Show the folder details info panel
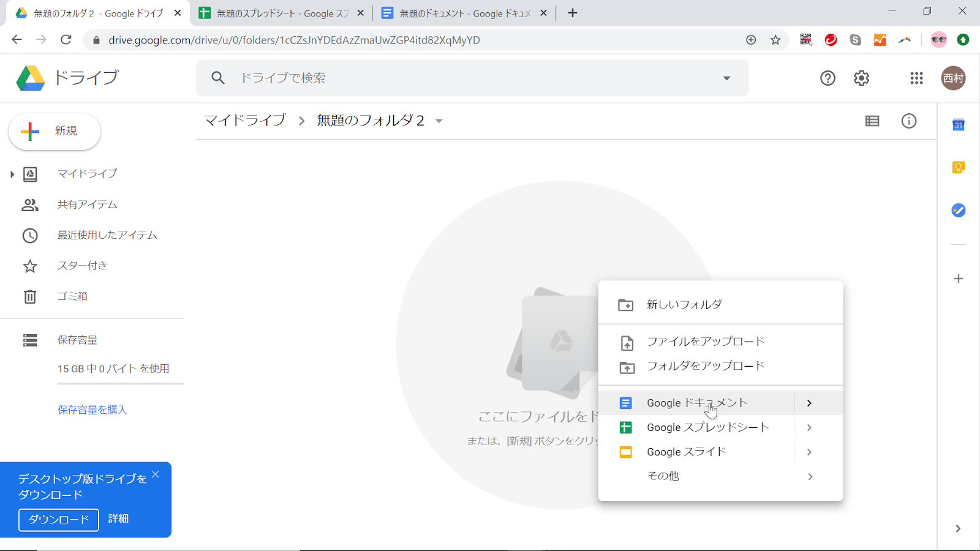 (x=909, y=121)
